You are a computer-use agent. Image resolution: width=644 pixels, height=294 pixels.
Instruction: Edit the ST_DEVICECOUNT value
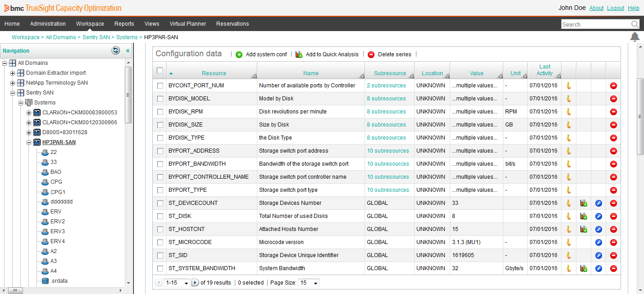[x=598, y=203]
